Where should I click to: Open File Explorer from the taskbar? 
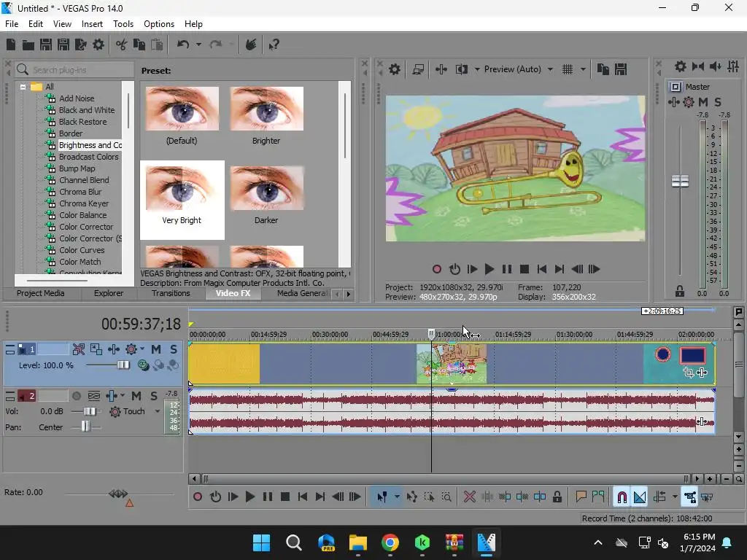click(x=357, y=542)
